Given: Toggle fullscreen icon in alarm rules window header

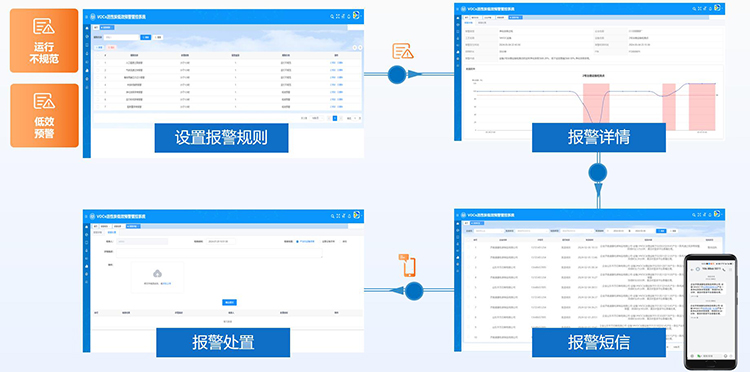Looking at the screenshot, I should tap(338, 16).
